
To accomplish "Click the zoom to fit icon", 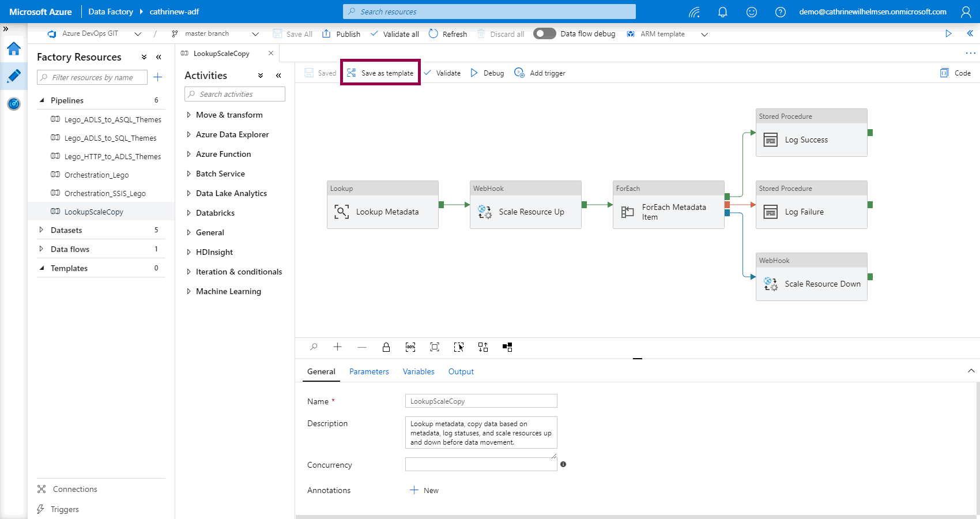I will (435, 347).
